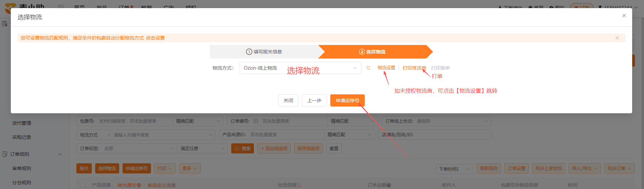This screenshot has width=644, height=189.
Task: Click the 报关 toolbar button
Action: [84, 168]
